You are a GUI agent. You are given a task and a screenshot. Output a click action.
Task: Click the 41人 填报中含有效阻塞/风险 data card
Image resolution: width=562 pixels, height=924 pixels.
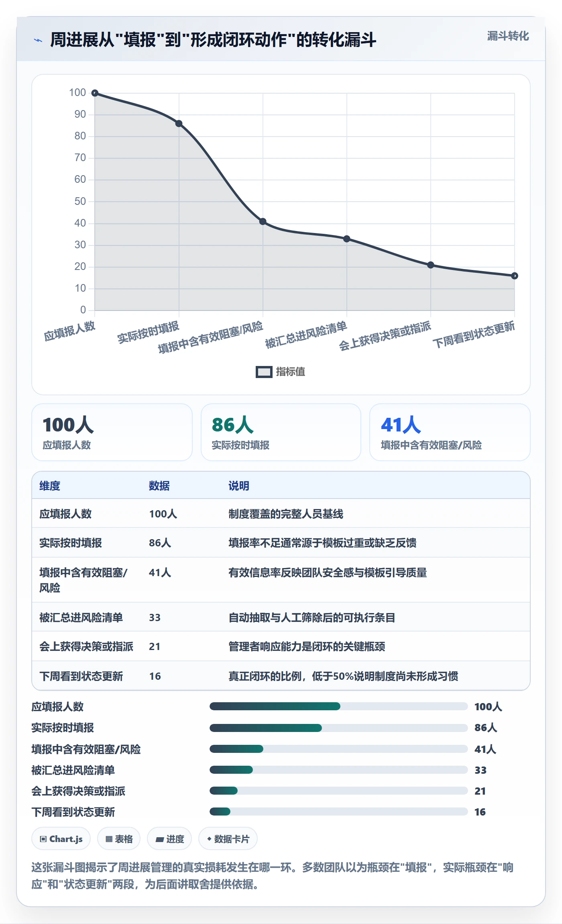click(450, 432)
